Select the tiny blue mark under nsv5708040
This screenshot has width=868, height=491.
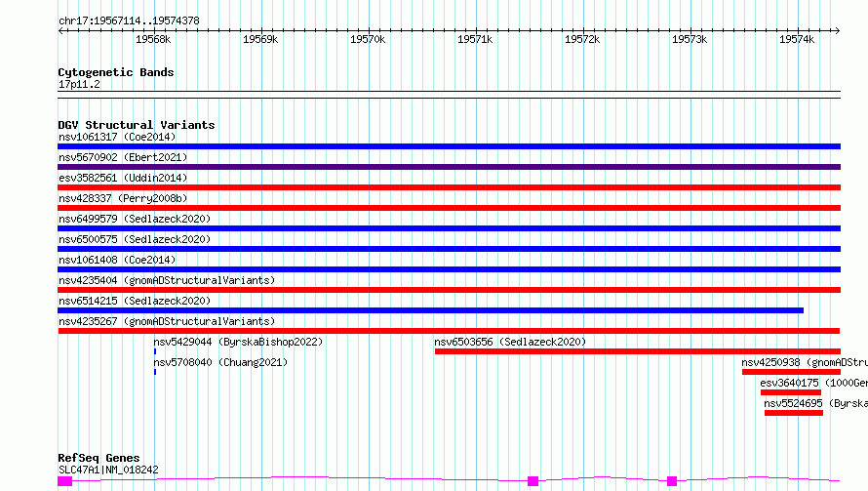(155, 372)
